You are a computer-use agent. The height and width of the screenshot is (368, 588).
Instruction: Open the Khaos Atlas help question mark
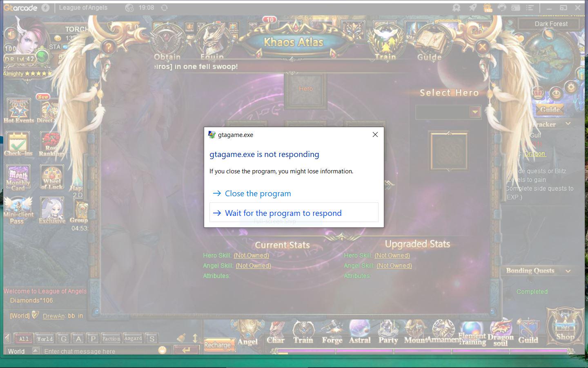point(109,47)
